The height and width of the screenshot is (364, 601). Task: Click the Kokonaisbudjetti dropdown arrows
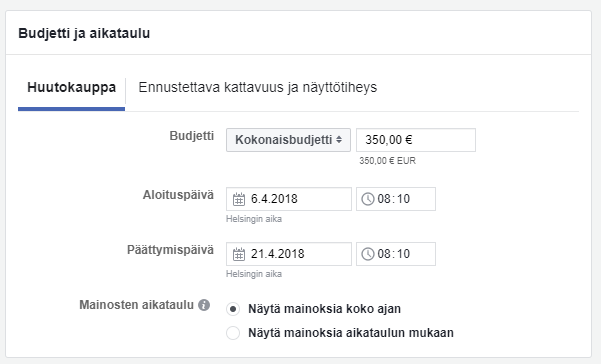(339, 140)
